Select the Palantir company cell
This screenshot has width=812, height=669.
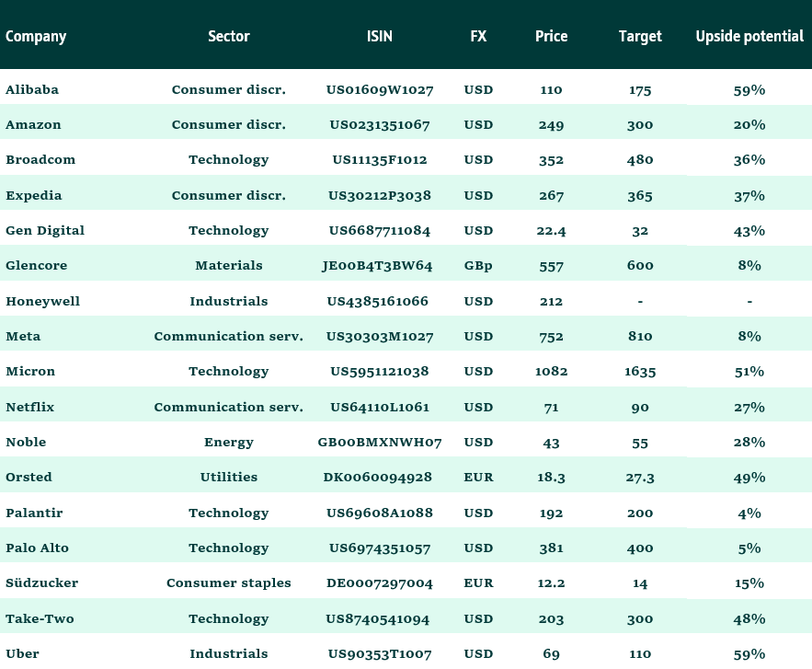pos(34,513)
